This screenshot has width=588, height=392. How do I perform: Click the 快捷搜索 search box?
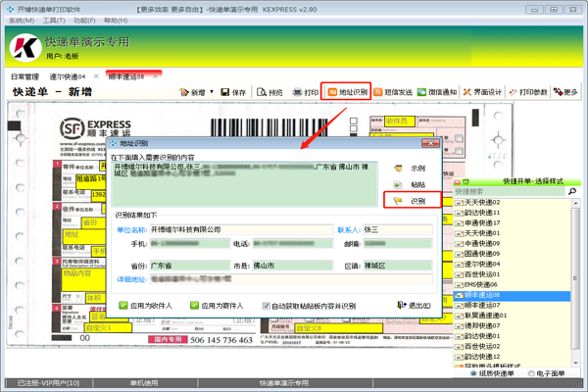509,192
